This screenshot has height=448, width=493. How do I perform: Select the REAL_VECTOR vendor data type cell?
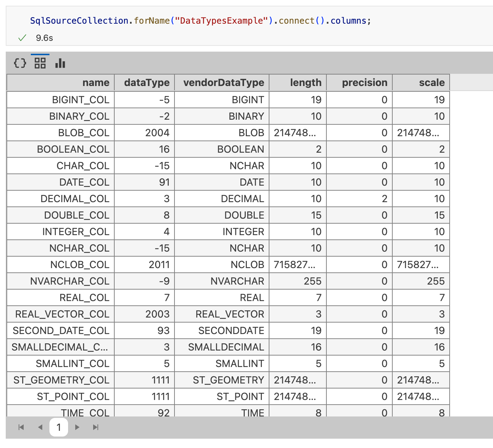pos(230,314)
